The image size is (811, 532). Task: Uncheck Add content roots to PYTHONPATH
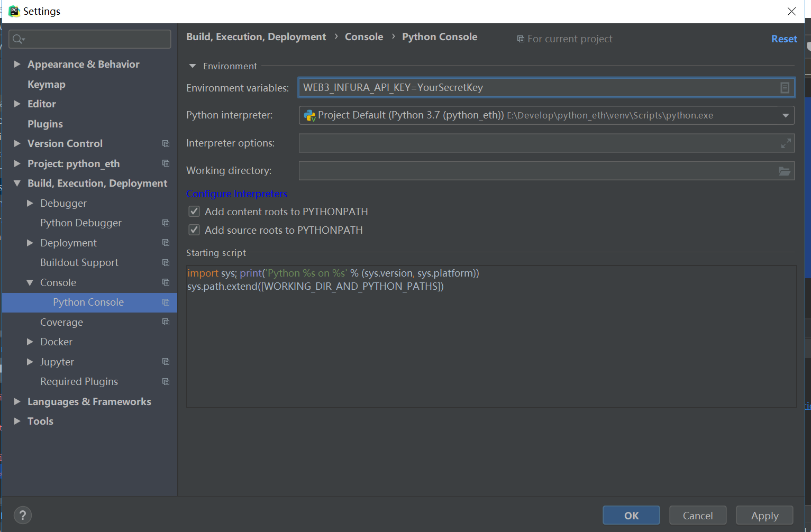(x=194, y=211)
